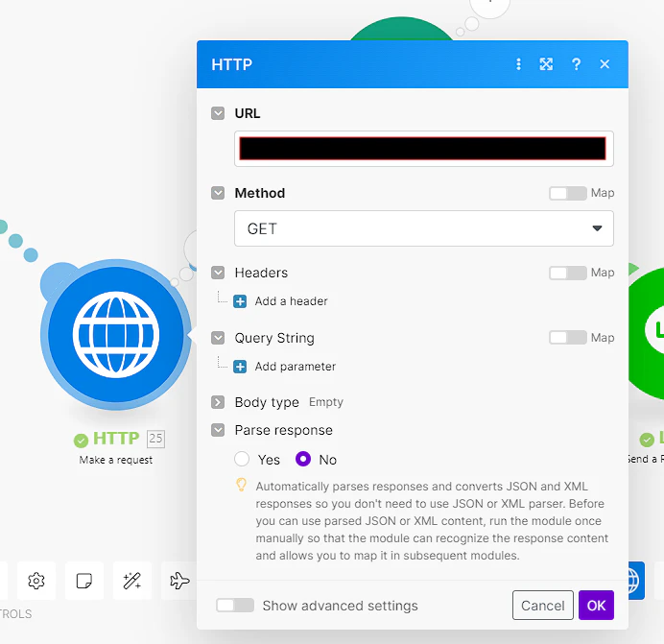This screenshot has width=664, height=644.
Task: Click the Parse response label
Action: [284, 430]
